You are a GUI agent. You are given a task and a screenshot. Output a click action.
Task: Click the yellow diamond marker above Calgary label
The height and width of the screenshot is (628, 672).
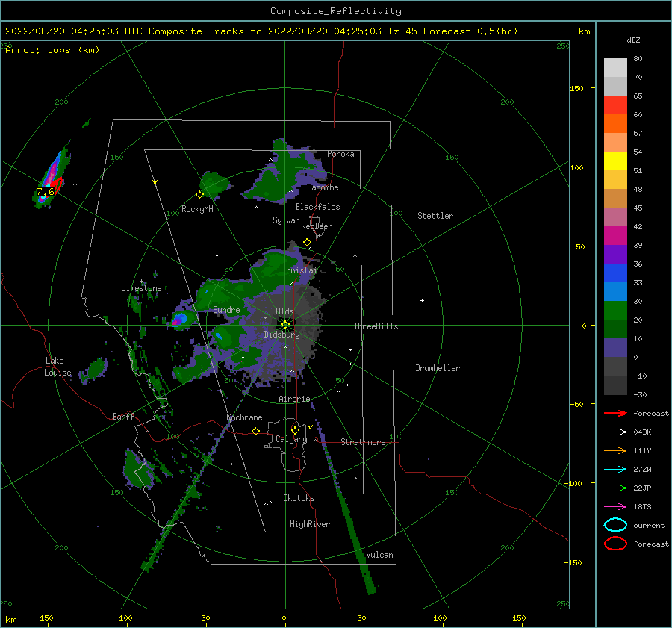pos(295,430)
